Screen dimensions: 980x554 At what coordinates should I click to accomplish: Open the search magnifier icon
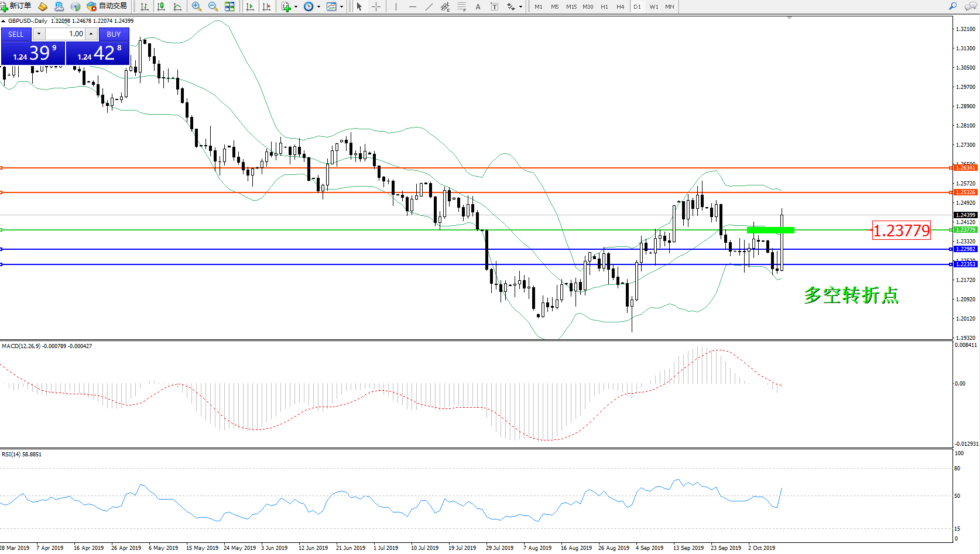tap(952, 6)
